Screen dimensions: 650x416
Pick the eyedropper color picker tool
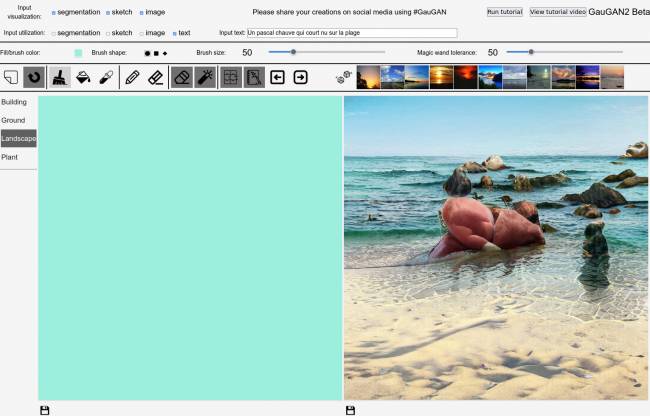pos(106,77)
